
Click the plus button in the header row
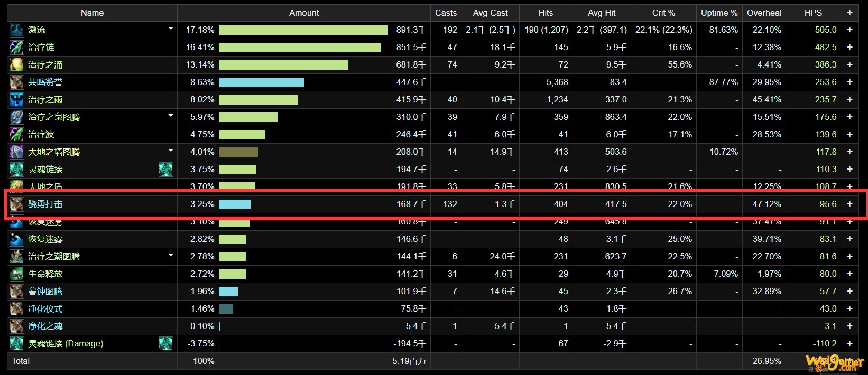click(850, 13)
